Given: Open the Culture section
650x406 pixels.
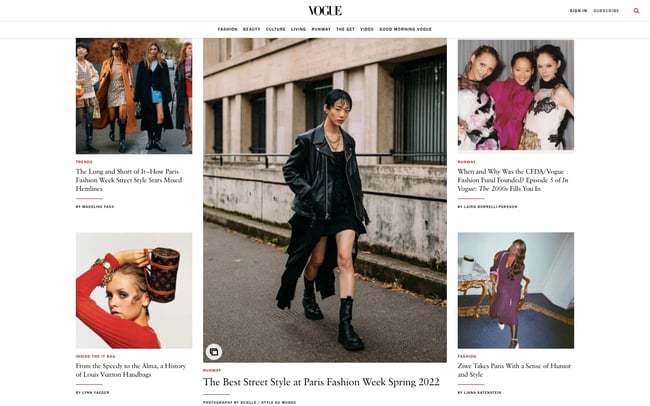Looking at the screenshot, I should (x=276, y=29).
